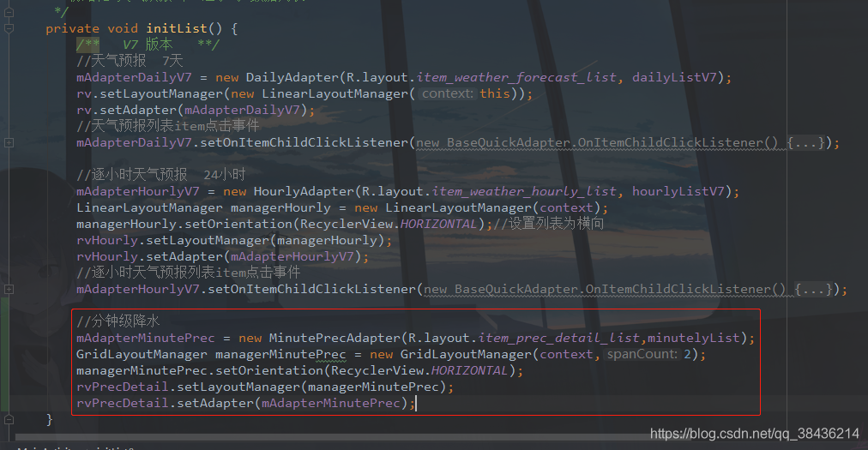Click 'mAdapterMinutePrec' inside rvPrecDetail.setAdapter call
Image resolution: width=868 pixels, height=450 pixels.
pyautogui.click(x=330, y=403)
